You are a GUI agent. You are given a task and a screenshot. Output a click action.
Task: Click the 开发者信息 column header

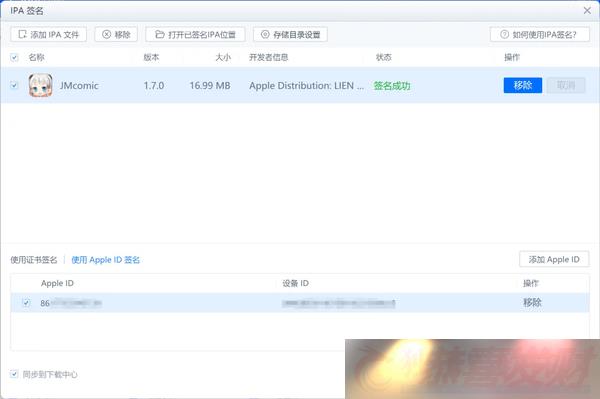point(269,57)
